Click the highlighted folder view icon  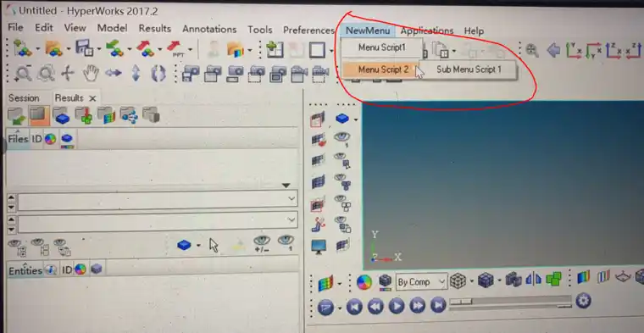coord(40,116)
